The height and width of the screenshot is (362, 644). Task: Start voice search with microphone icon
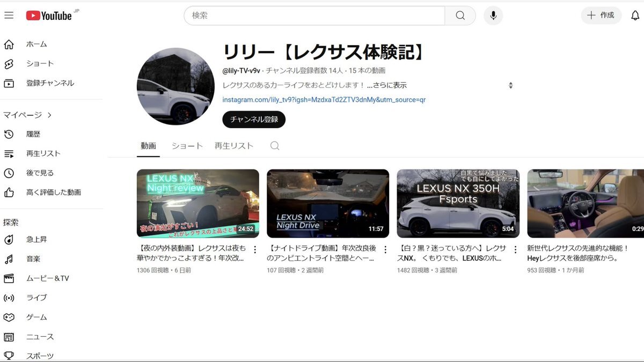[x=493, y=16]
